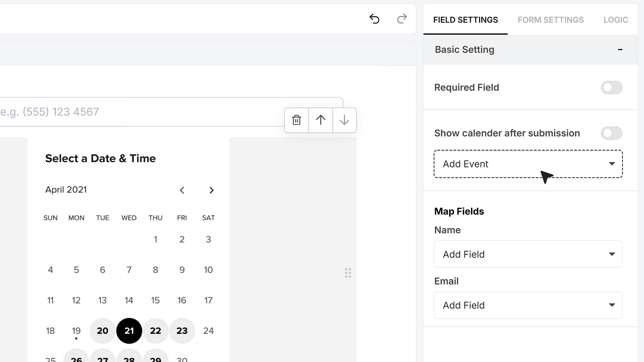This screenshot has width=644, height=362.
Task: Move field down with down arrow
Action: click(344, 120)
